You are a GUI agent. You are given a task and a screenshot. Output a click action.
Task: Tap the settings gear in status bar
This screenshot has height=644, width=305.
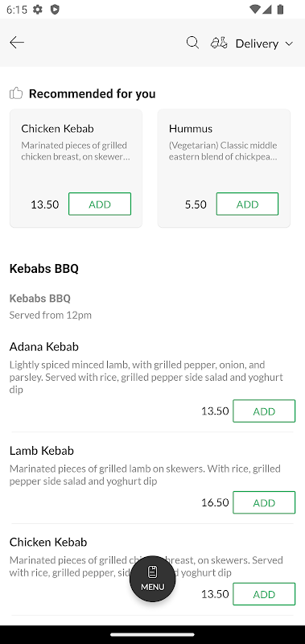(38, 9)
